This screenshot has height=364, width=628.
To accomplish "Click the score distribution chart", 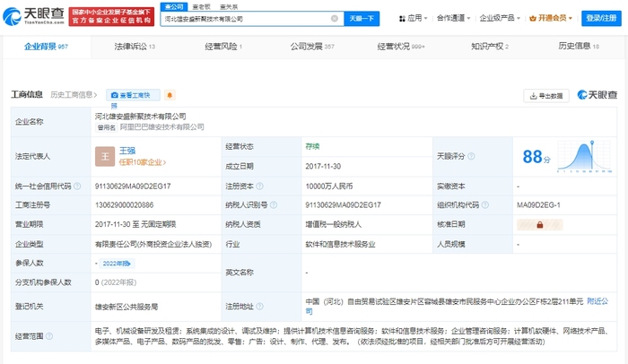I will (585, 156).
